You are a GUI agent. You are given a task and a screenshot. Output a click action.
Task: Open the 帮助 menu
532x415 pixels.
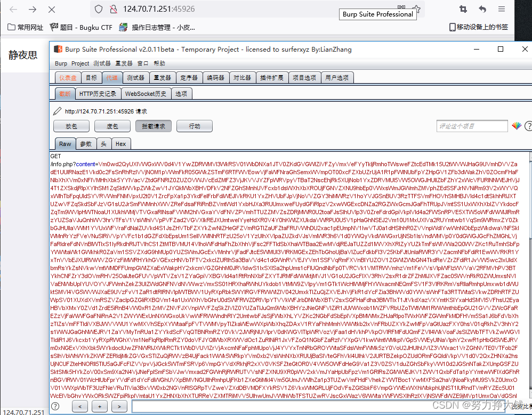coord(159,63)
